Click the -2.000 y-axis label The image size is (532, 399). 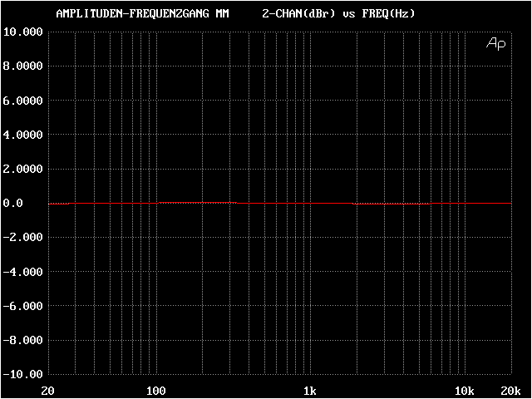23,238
